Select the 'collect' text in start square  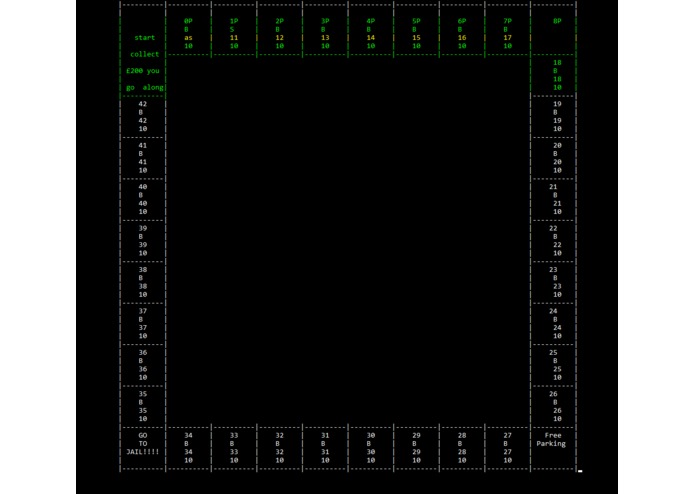(x=144, y=54)
